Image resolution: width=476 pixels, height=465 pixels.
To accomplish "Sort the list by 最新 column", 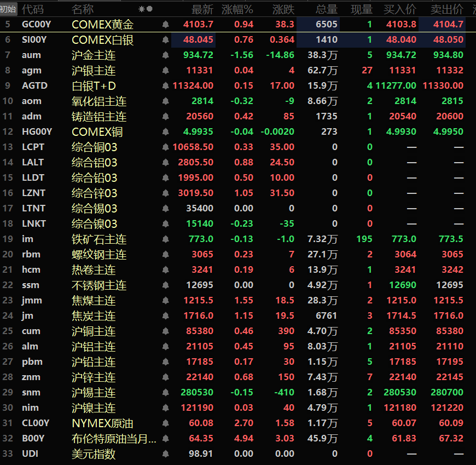I will pos(202,9).
